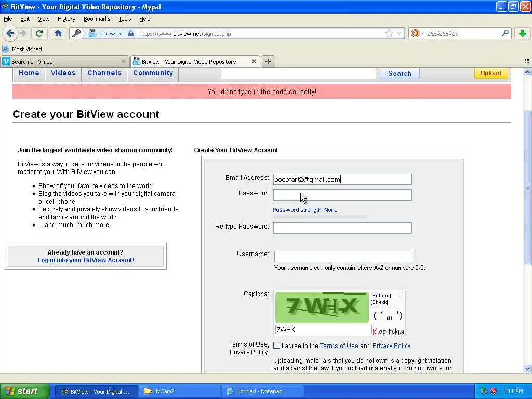This screenshot has height=399, width=532.
Task: Click the page scrollbar up arrow
Action: click(x=527, y=72)
